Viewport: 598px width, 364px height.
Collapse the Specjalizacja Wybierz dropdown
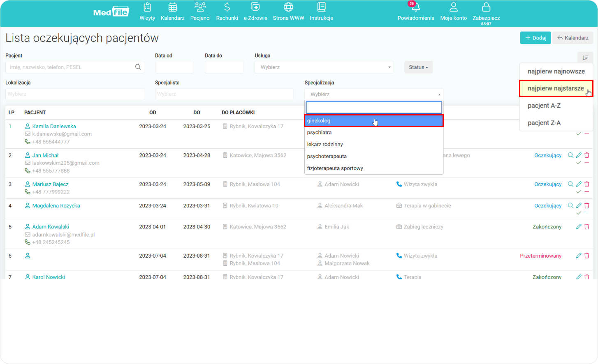pos(374,94)
